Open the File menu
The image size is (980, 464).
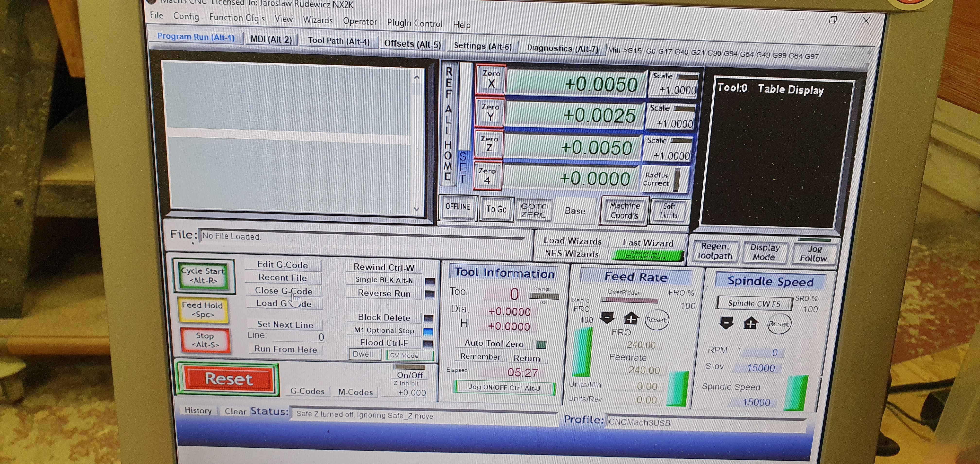click(x=156, y=15)
